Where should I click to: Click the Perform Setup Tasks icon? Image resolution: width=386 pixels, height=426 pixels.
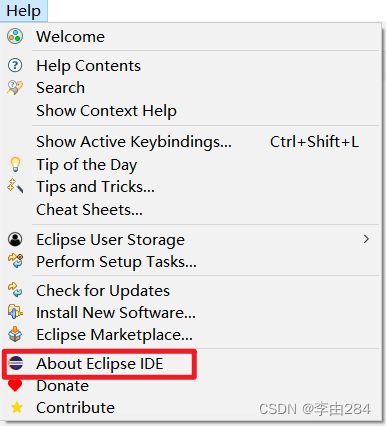15,261
